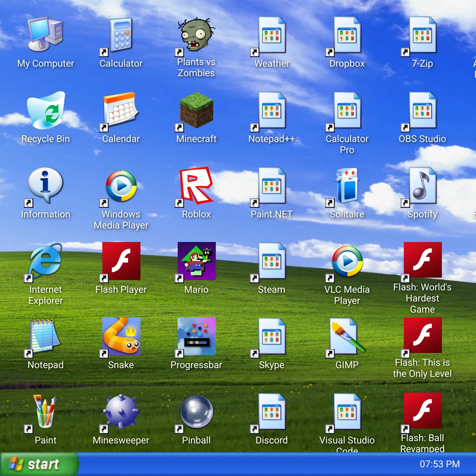The image size is (476, 476).
Task: Open the Notepad icon
Action: pyautogui.click(x=46, y=336)
